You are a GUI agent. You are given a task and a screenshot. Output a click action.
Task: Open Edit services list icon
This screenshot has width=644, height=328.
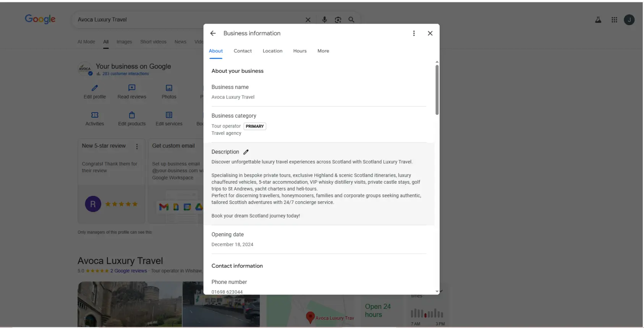point(169,115)
